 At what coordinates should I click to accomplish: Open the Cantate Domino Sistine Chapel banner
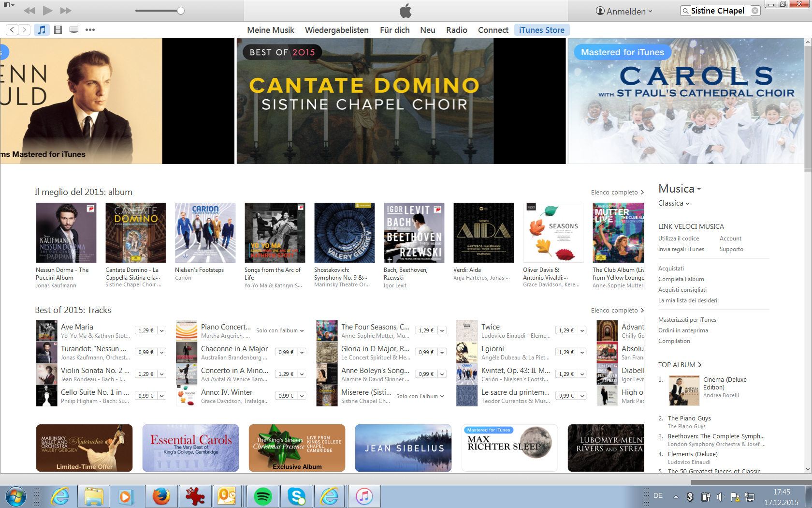click(401, 101)
